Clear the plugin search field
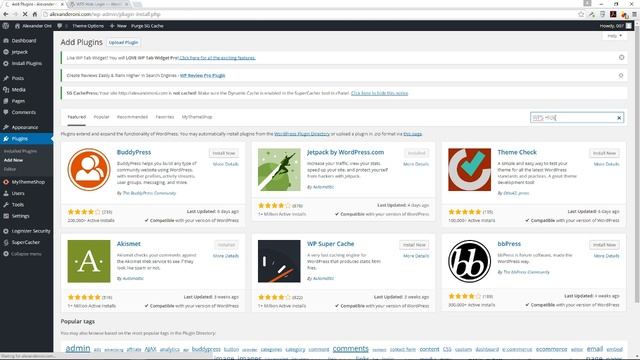This screenshot has height=360, width=640. (x=619, y=118)
